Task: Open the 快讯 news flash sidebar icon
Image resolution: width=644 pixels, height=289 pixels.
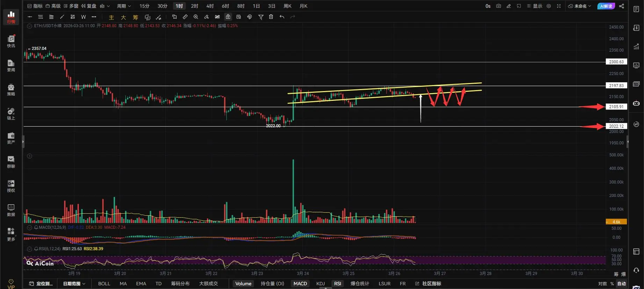Action: (x=11, y=41)
